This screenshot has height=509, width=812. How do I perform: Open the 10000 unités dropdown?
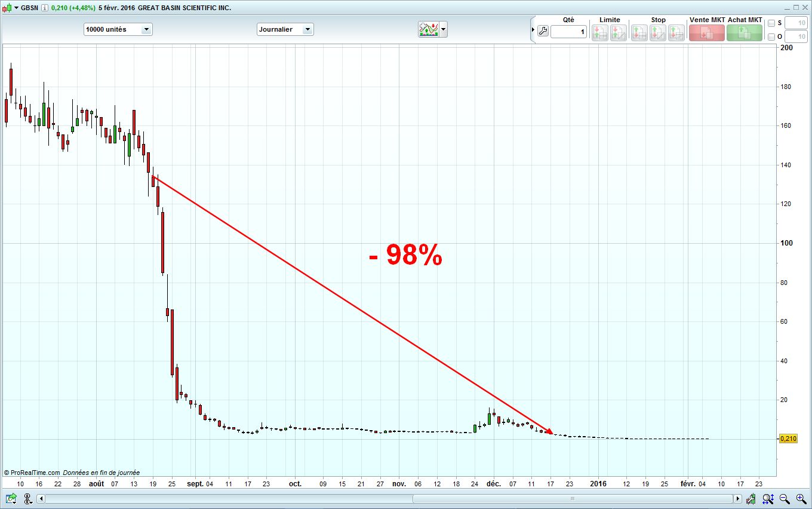tap(118, 29)
